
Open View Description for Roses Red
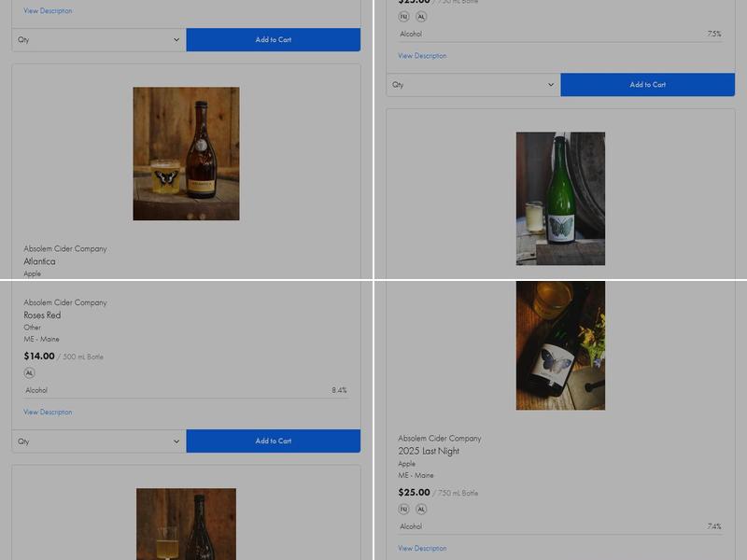[x=48, y=412]
